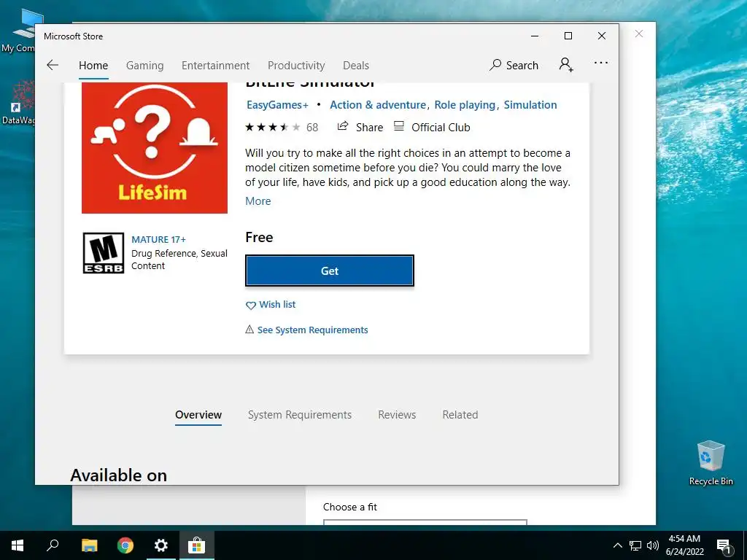Minimize the Microsoft Store window

click(535, 36)
